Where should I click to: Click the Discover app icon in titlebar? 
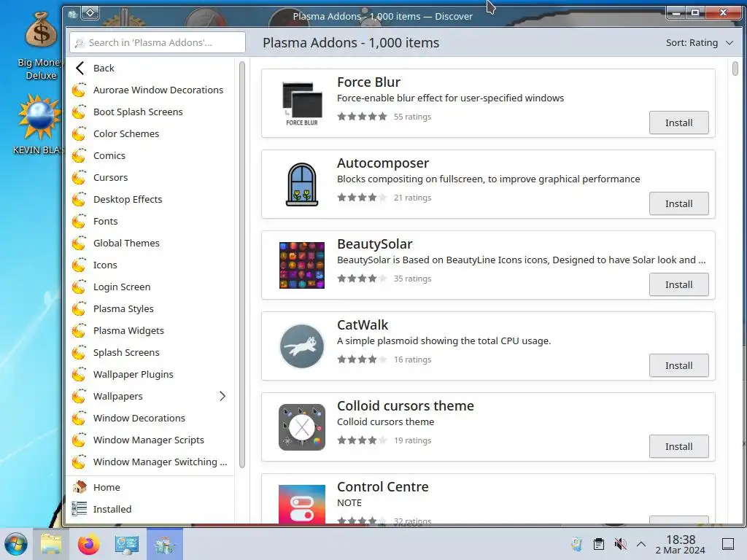(x=72, y=15)
